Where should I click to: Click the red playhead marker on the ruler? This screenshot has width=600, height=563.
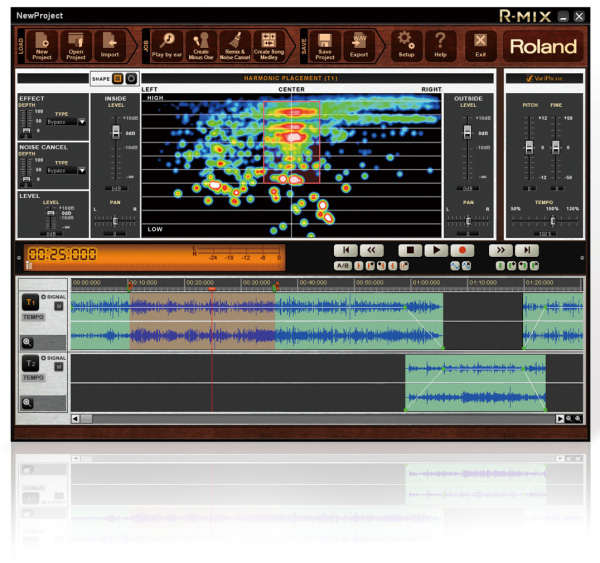point(212,289)
